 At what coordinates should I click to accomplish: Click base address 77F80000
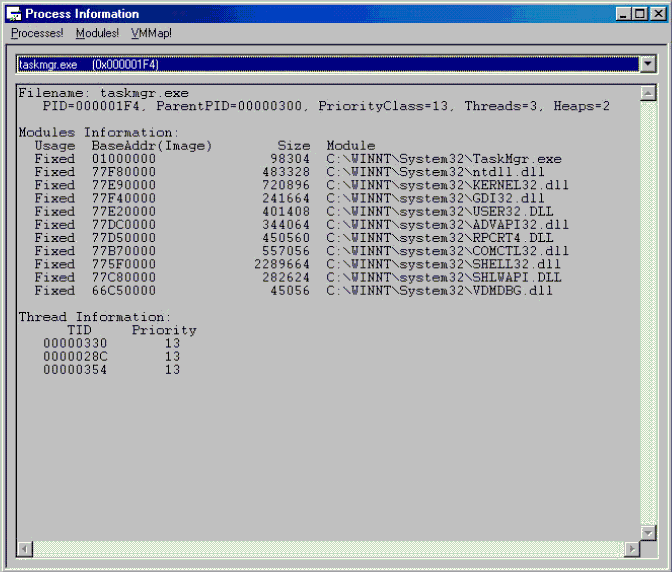123,172
